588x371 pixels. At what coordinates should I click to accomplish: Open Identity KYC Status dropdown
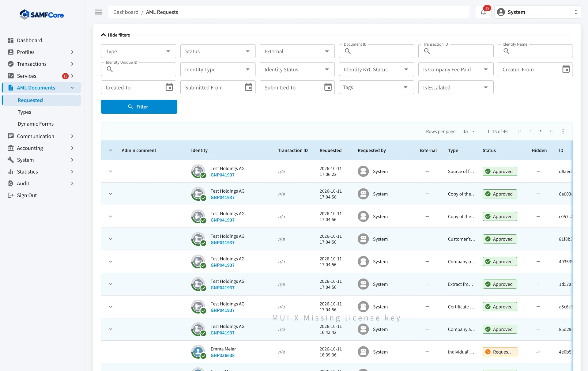(376, 69)
